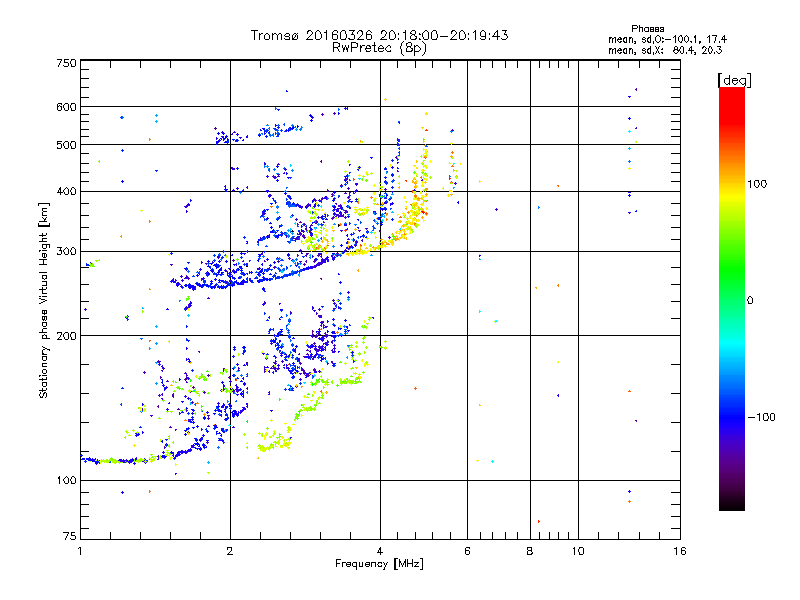Click the colorbar tick label '-100'

[761, 417]
